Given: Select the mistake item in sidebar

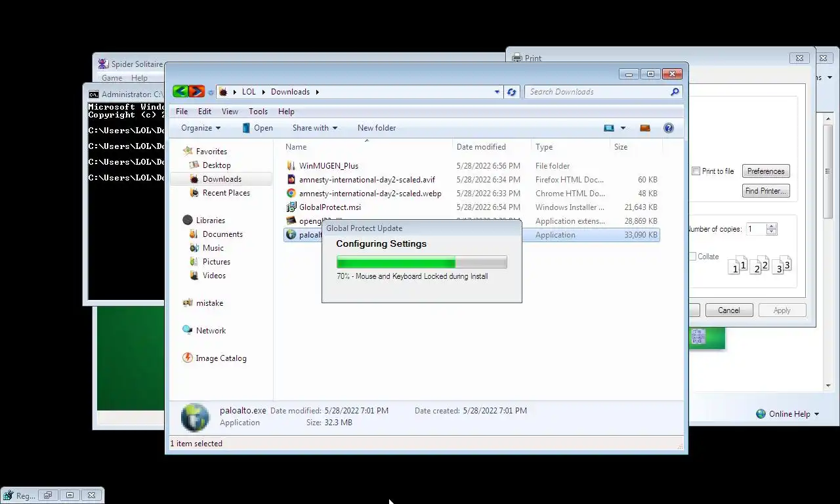Looking at the screenshot, I should tap(209, 303).
